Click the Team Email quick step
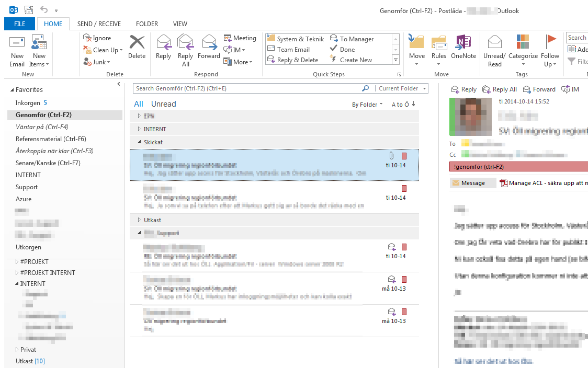Screen dimensions: 588x368 (292, 50)
